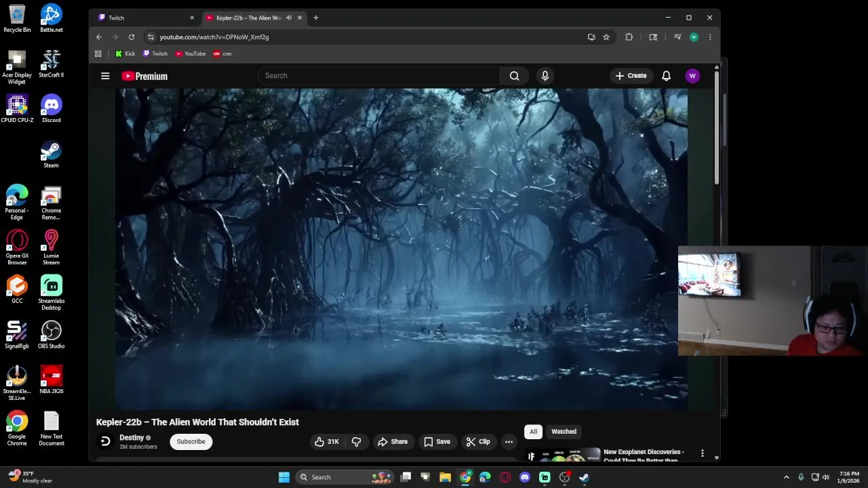
Task: Open cnn bookmark
Action: coord(222,54)
